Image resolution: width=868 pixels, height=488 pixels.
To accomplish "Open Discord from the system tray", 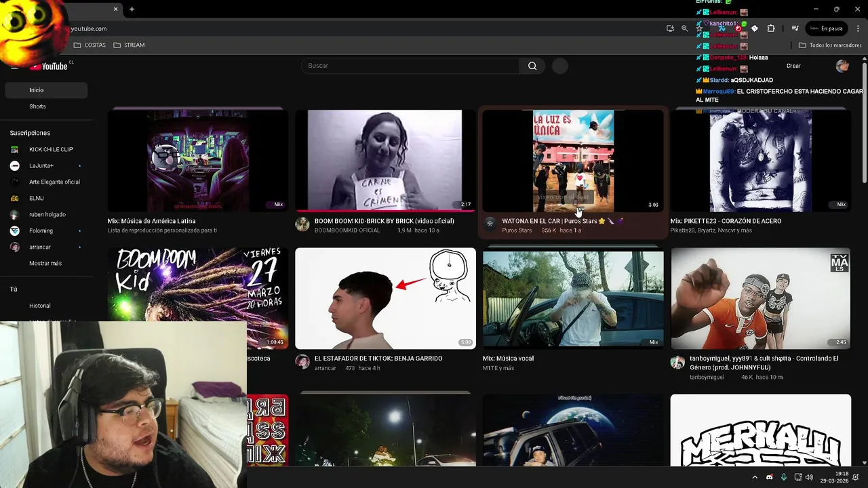I will [x=769, y=477].
